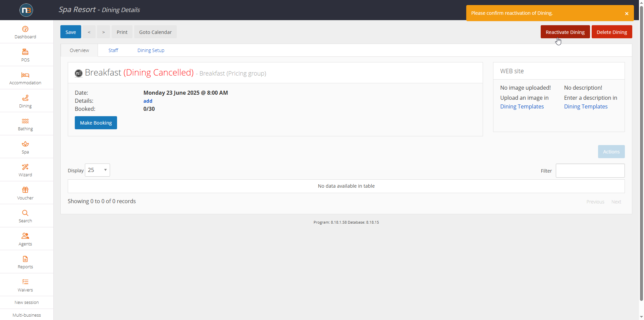Select the Overview tab
The width and height of the screenshot is (644, 320).
[79, 50]
